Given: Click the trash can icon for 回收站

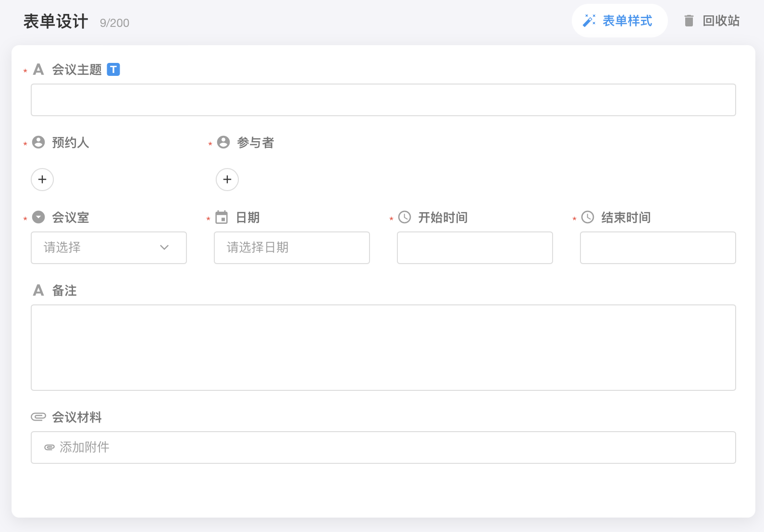Looking at the screenshot, I should coord(689,21).
